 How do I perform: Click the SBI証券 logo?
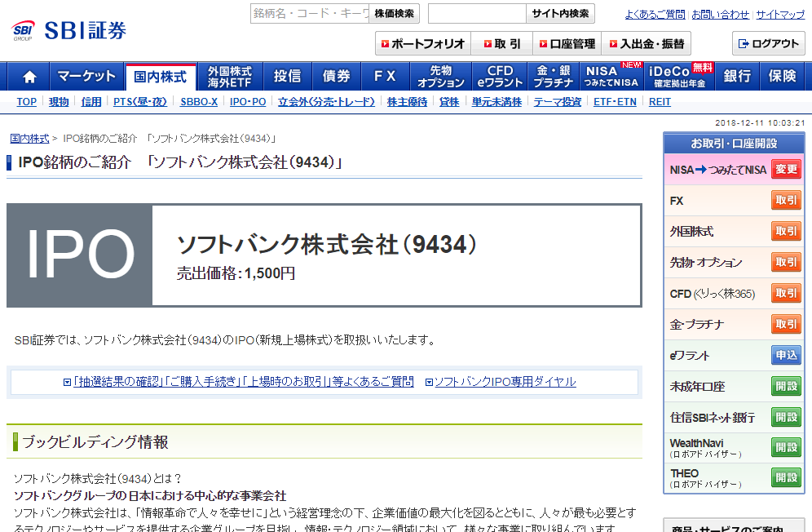68,30
